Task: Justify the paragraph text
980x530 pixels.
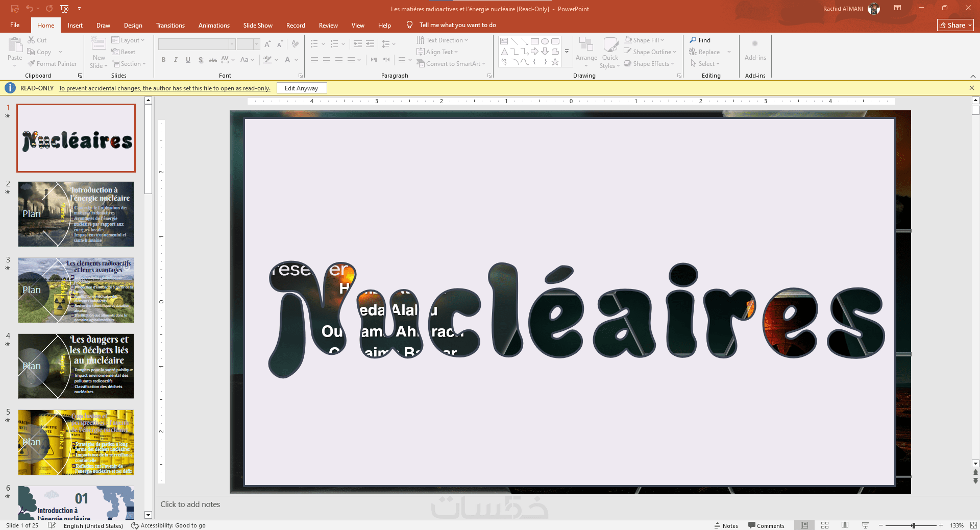Action: (351, 60)
